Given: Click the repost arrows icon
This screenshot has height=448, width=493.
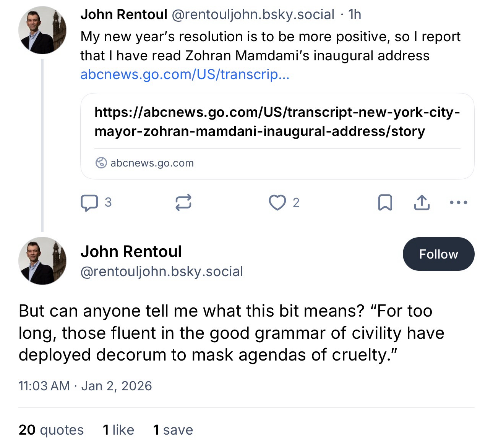Looking at the screenshot, I should [183, 202].
